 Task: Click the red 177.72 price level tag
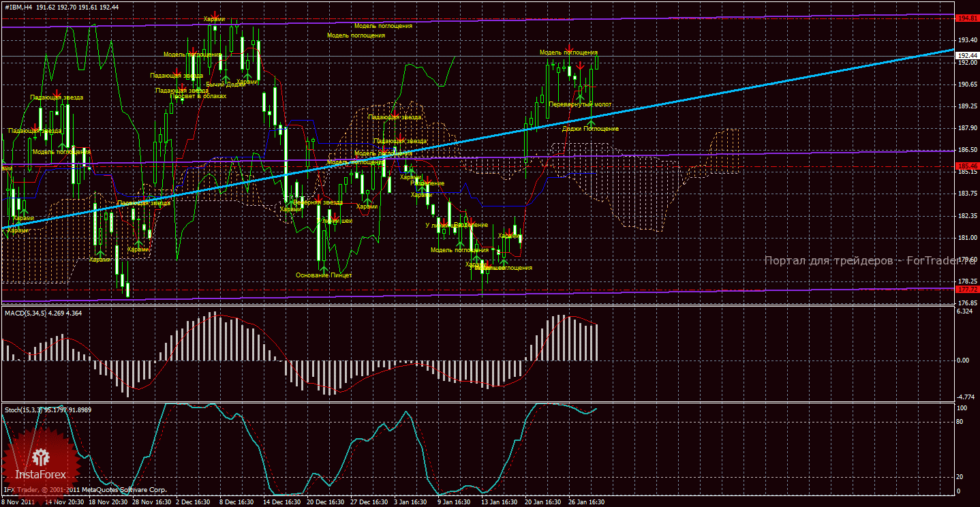967,290
